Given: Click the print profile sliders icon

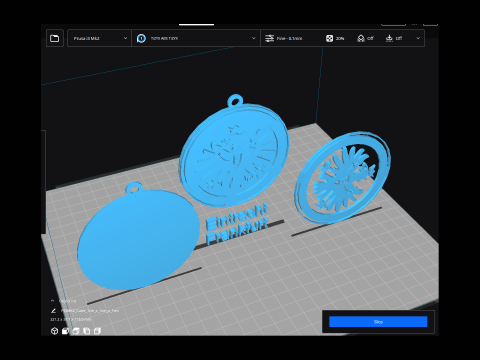Looking at the screenshot, I should (x=269, y=38).
